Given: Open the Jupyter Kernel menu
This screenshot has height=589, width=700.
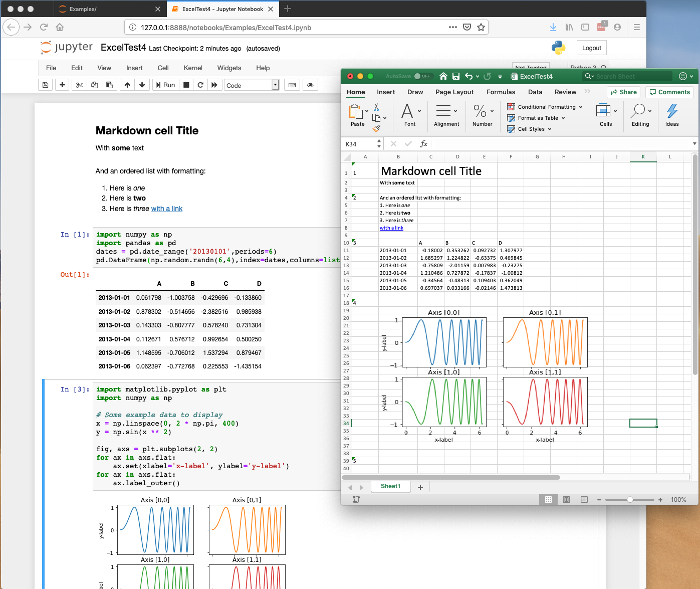Looking at the screenshot, I should [x=193, y=68].
